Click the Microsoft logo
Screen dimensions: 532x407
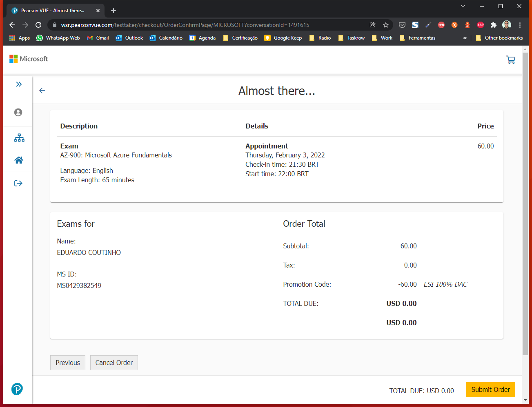(x=29, y=59)
